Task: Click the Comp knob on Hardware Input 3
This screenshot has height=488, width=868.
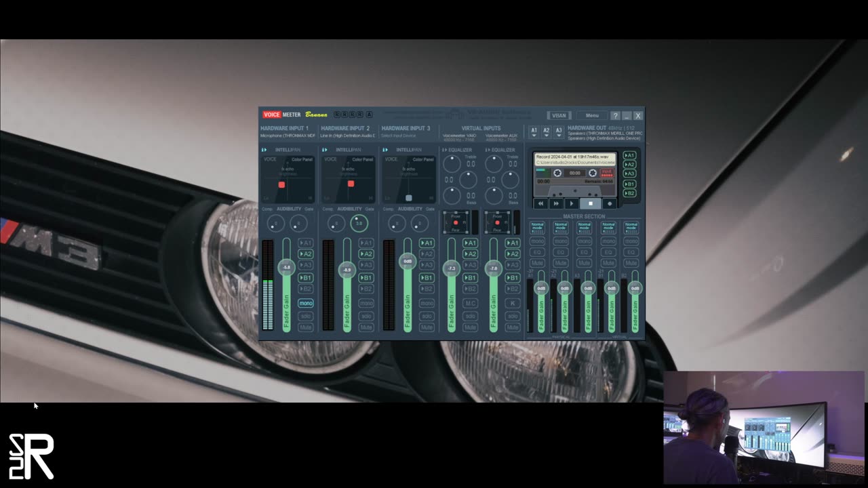Action: point(397,223)
